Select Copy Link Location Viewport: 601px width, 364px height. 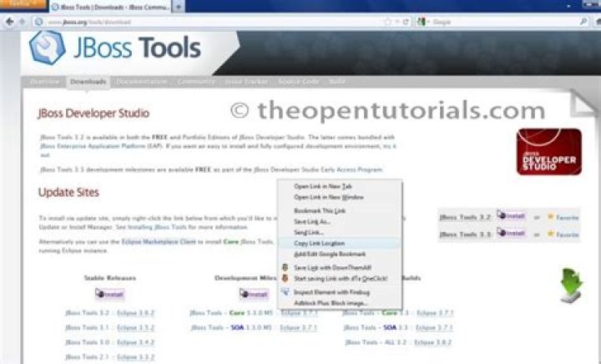coord(339,243)
